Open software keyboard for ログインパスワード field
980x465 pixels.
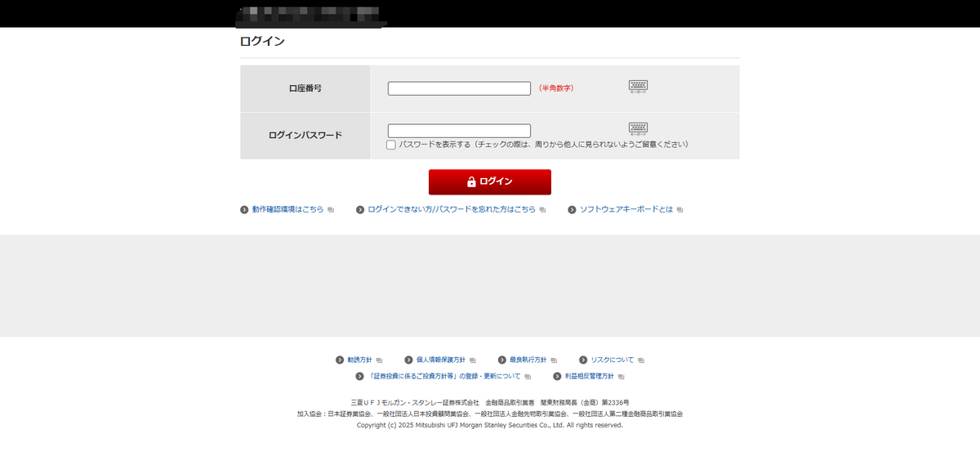[638, 129]
